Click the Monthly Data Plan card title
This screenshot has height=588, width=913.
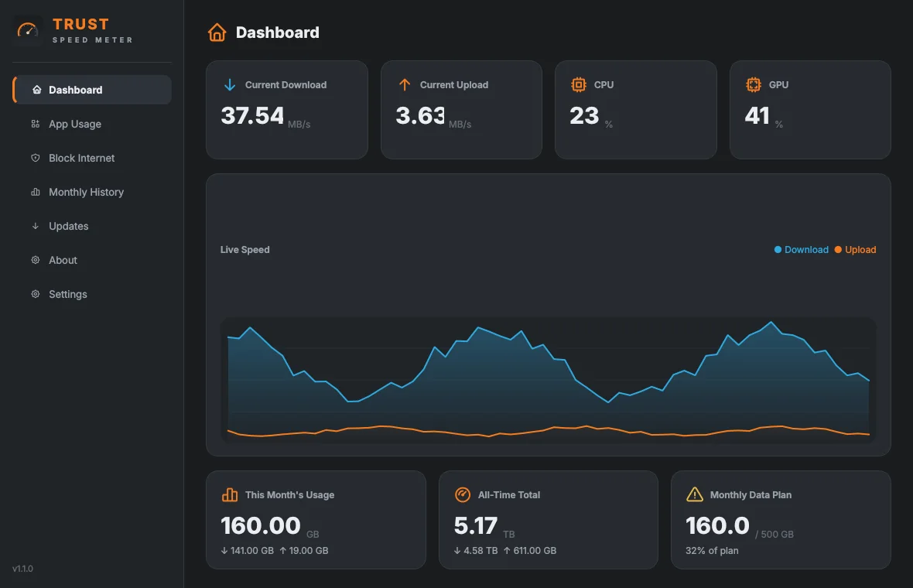tap(751, 495)
